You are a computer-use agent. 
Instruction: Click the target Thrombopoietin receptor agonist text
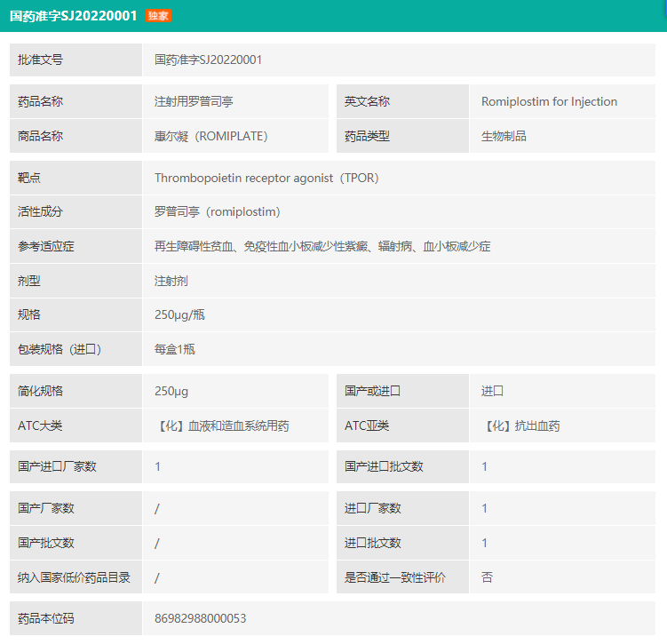pyautogui.click(x=266, y=178)
